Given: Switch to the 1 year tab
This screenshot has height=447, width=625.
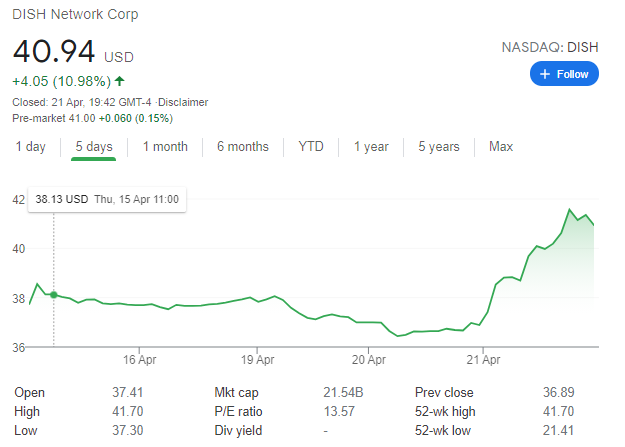Looking at the screenshot, I should [x=371, y=147].
